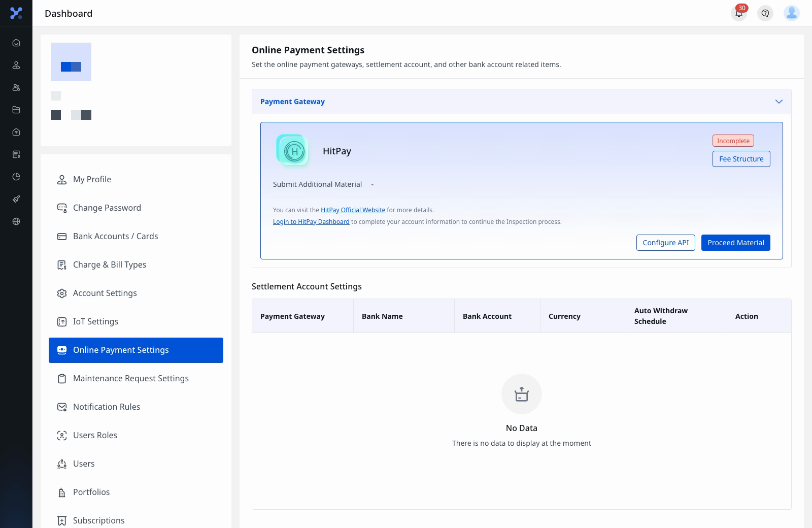Image resolution: width=812 pixels, height=528 pixels.
Task: Open the folder icon in left sidebar
Action: coord(16,110)
